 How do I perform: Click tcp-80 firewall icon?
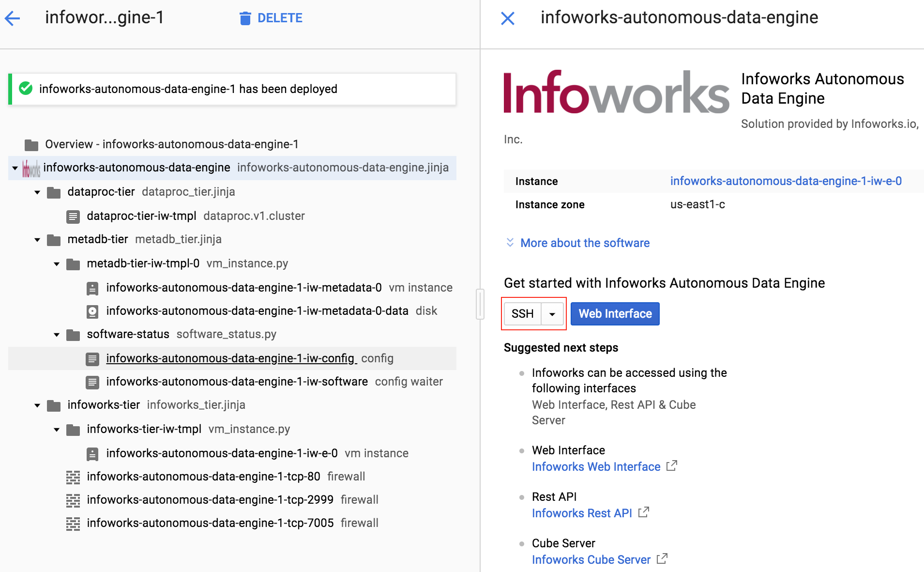click(x=73, y=478)
